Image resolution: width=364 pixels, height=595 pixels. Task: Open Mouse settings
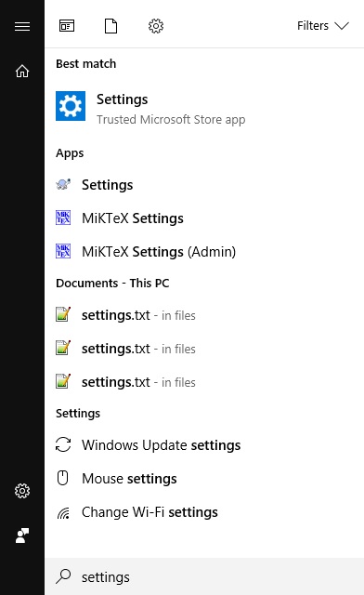click(x=204, y=479)
